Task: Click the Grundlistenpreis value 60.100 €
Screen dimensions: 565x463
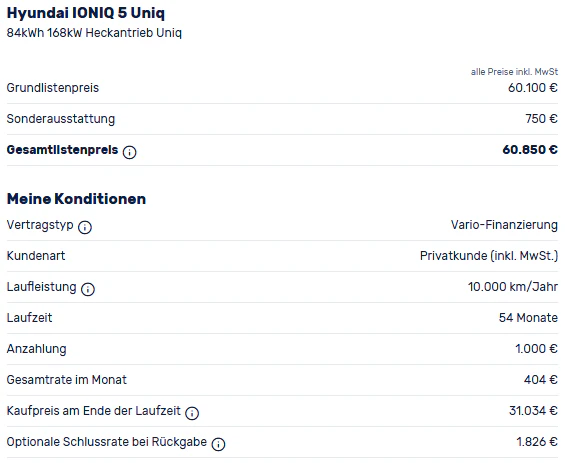Action: 533,88
